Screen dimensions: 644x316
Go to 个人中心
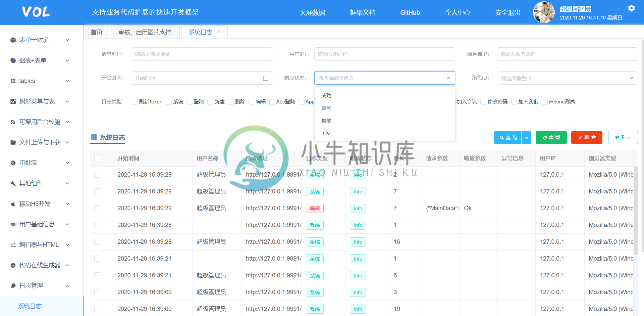[458, 12]
